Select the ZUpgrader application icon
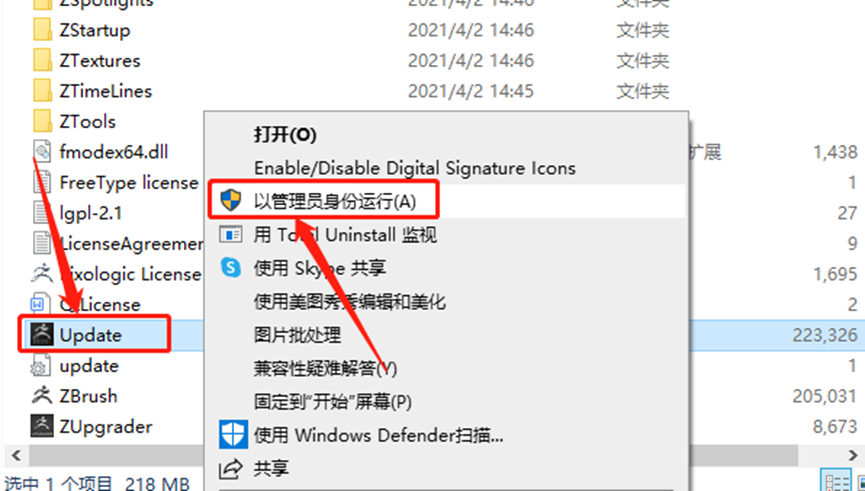 pyautogui.click(x=42, y=426)
